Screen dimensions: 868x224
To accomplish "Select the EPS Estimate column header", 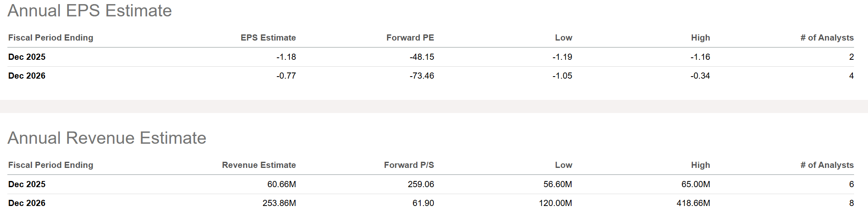I will point(268,38).
